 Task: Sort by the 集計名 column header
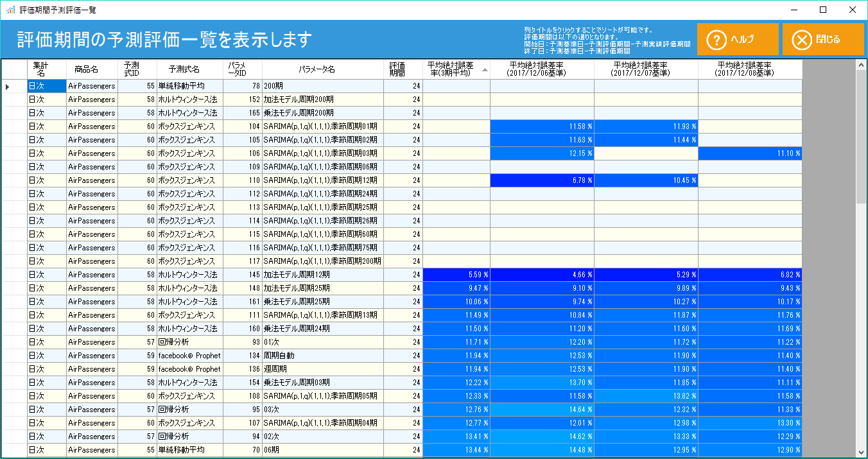tap(47, 69)
